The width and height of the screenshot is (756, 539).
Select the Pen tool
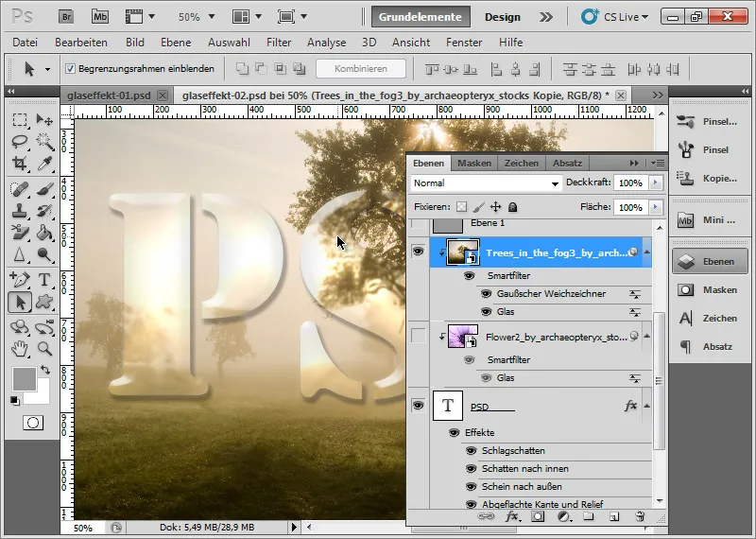point(19,280)
